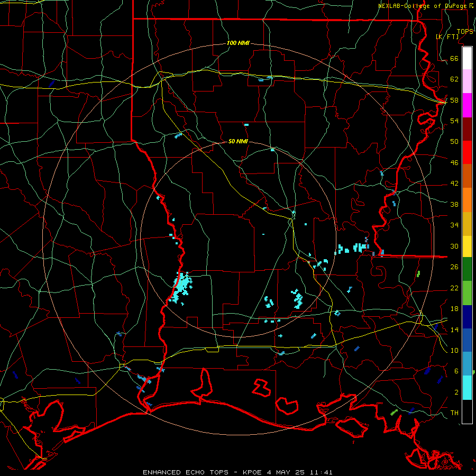Click the legend value '10'

tap(454, 350)
